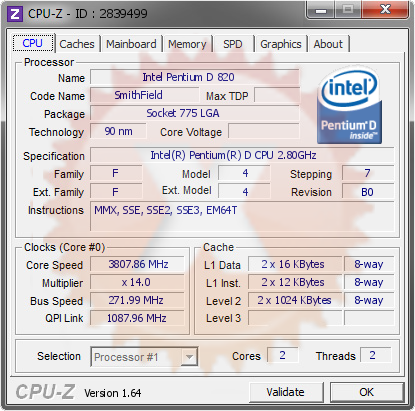Click the Specification 'Intel(R) Pentium(R) D CPU 2.80GHz'
Screen dimensions: 415x411
point(242,155)
